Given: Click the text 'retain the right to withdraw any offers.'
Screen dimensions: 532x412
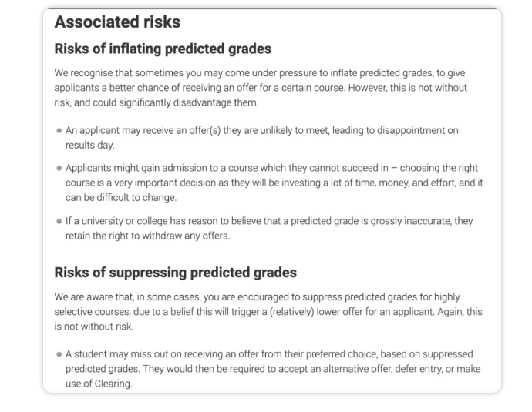Looking at the screenshot, I should 147,236.
